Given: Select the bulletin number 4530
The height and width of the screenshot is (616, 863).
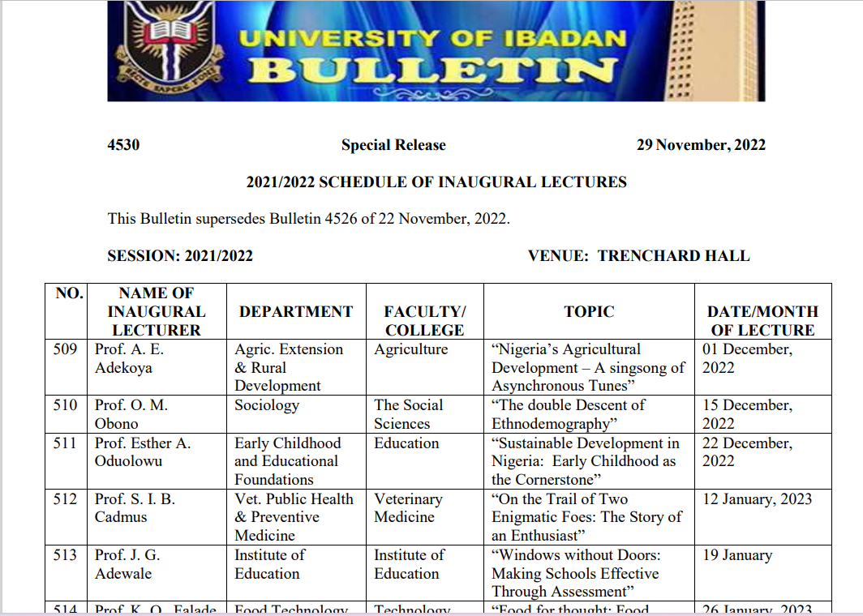Looking at the screenshot, I should tap(123, 145).
